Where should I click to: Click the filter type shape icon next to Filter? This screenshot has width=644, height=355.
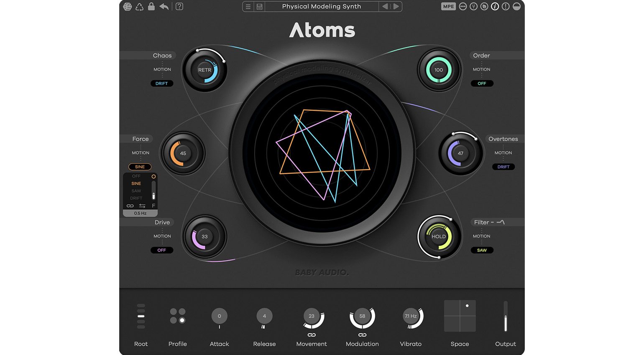click(x=501, y=222)
